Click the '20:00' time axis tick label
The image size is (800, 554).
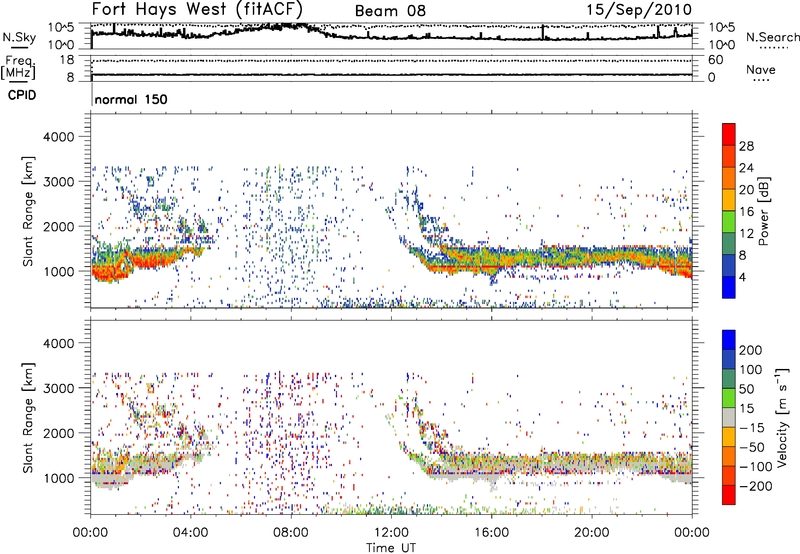591,532
